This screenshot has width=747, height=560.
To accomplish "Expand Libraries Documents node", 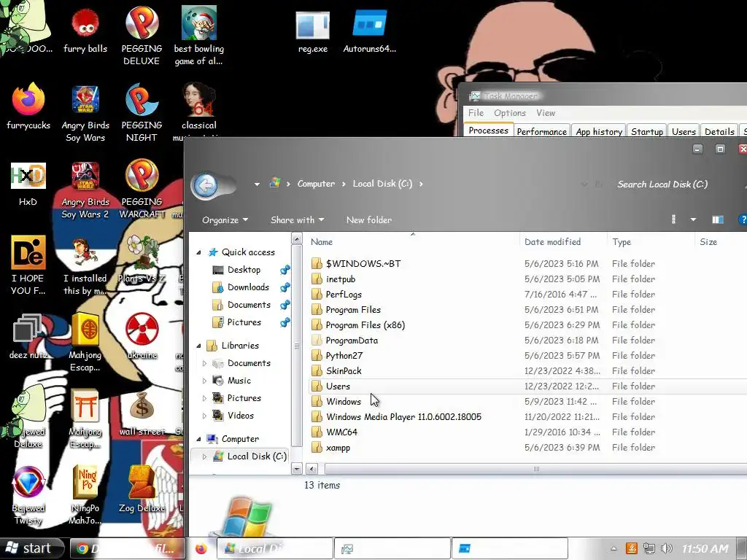I will tap(204, 363).
